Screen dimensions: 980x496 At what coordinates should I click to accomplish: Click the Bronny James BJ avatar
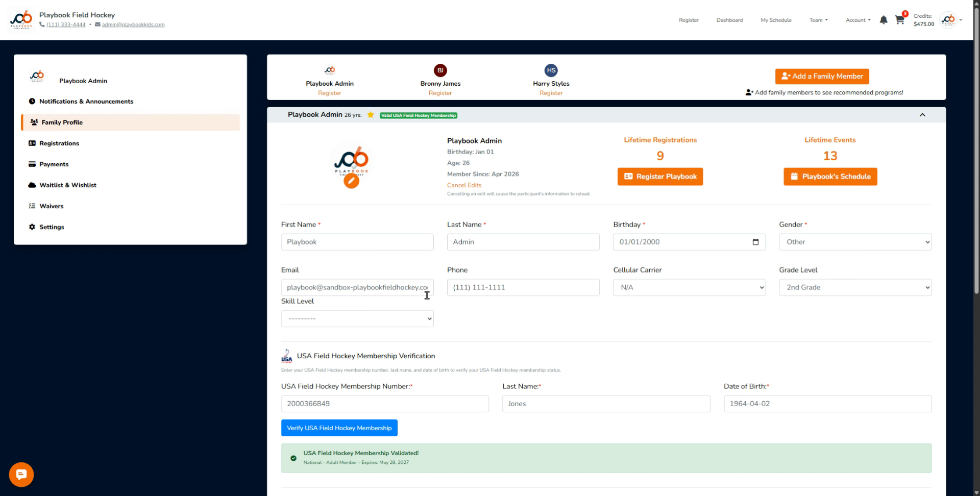coord(440,70)
